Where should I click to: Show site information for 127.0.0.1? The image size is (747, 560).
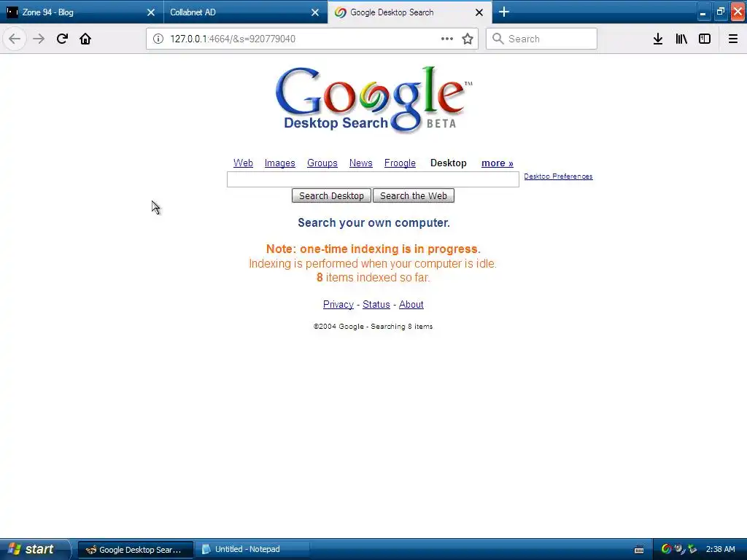coord(158,39)
